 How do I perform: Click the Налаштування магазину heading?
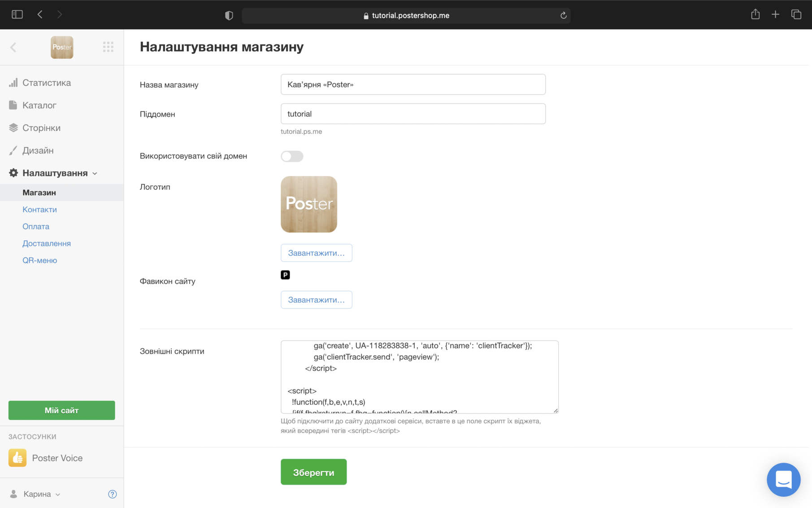[x=221, y=47]
